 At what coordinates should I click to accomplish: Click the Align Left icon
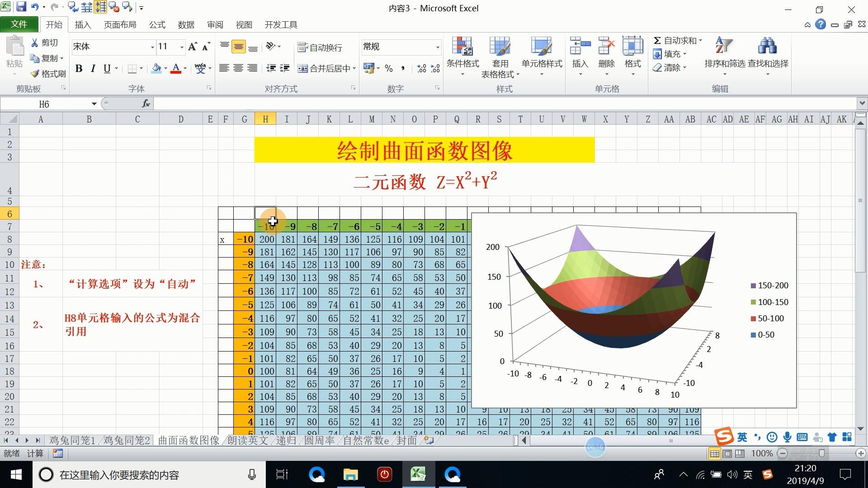coord(224,68)
